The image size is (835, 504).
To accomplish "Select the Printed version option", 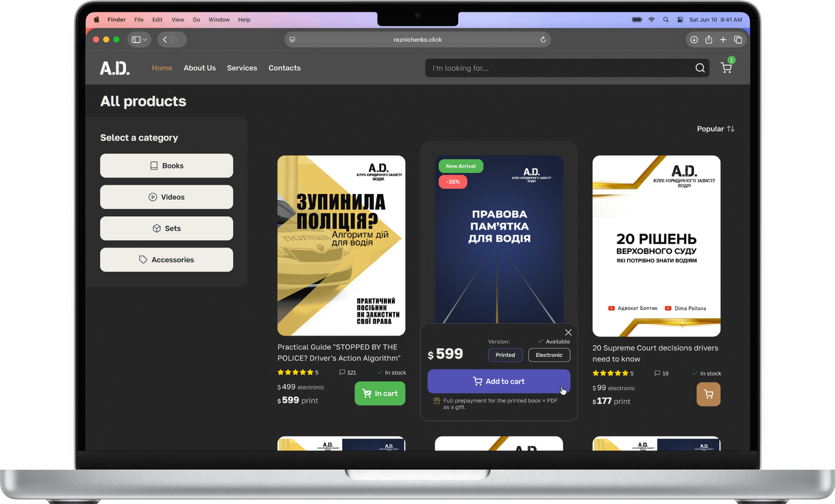I will click(505, 355).
